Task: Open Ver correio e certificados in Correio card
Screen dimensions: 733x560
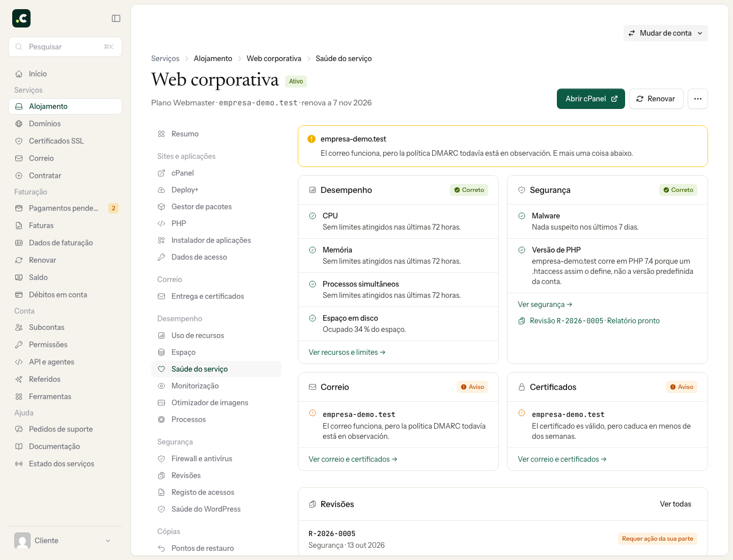Action: (x=353, y=459)
